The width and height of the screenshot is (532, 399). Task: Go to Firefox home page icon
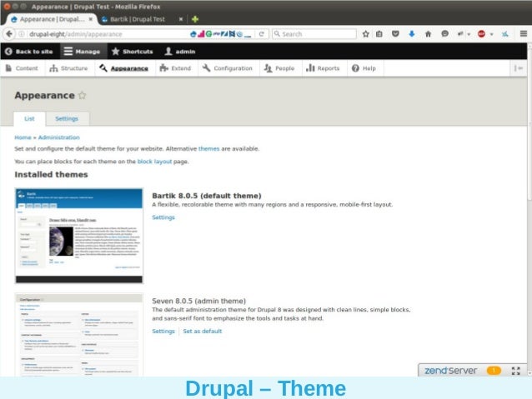(428, 34)
